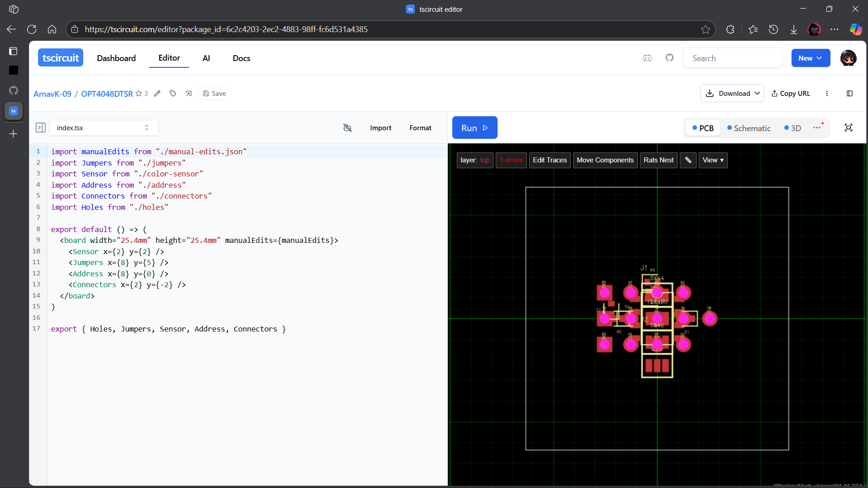
Task: Toggle Edit Traces mode
Action: point(550,160)
